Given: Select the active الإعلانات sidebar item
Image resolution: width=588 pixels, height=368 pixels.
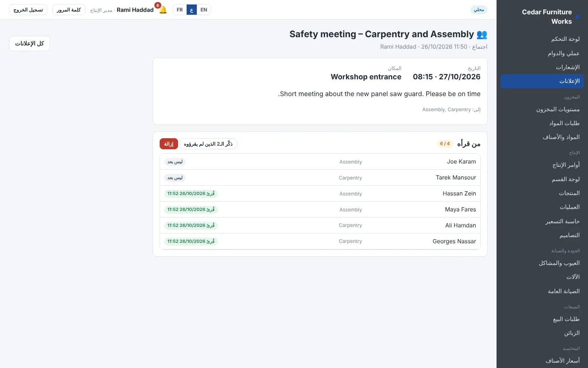Looking at the screenshot, I should [542, 81].
